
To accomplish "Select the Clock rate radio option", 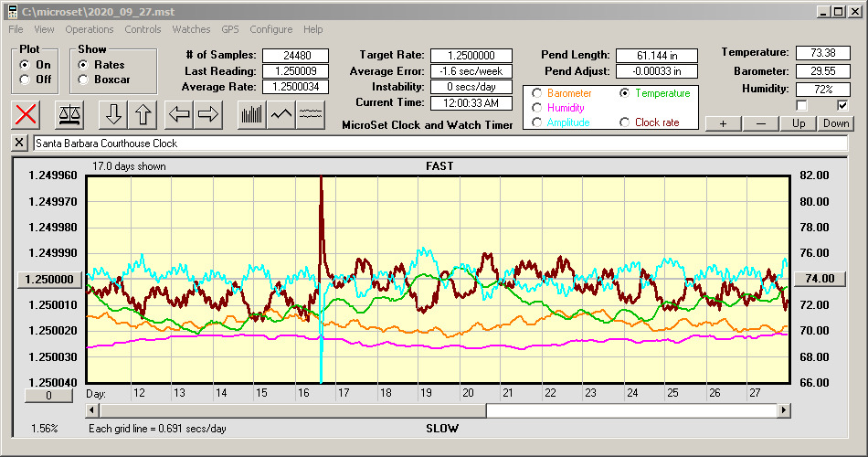I will coord(625,122).
